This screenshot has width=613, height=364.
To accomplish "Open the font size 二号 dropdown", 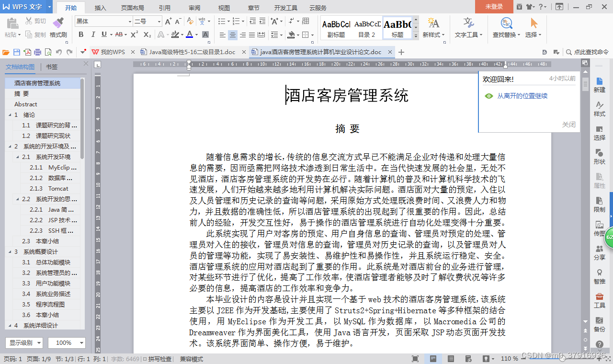I will click(159, 22).
